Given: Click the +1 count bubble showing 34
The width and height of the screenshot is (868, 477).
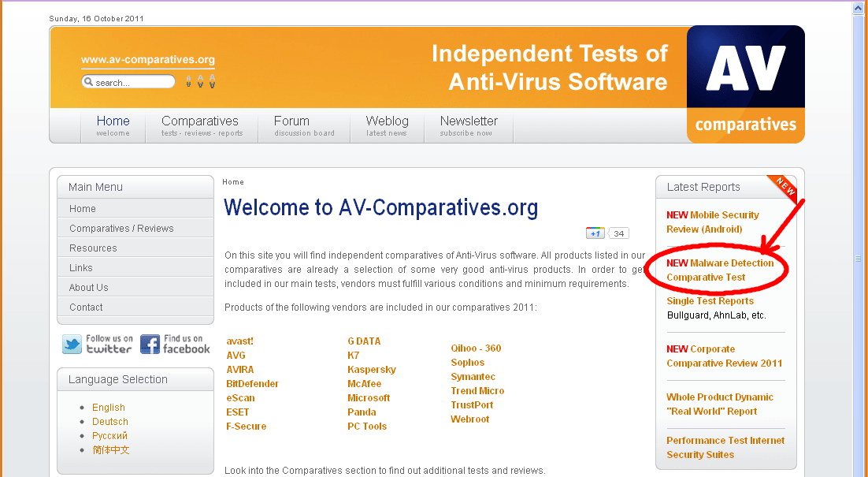Looking at the screenshot, I should [x=619, y=233].
